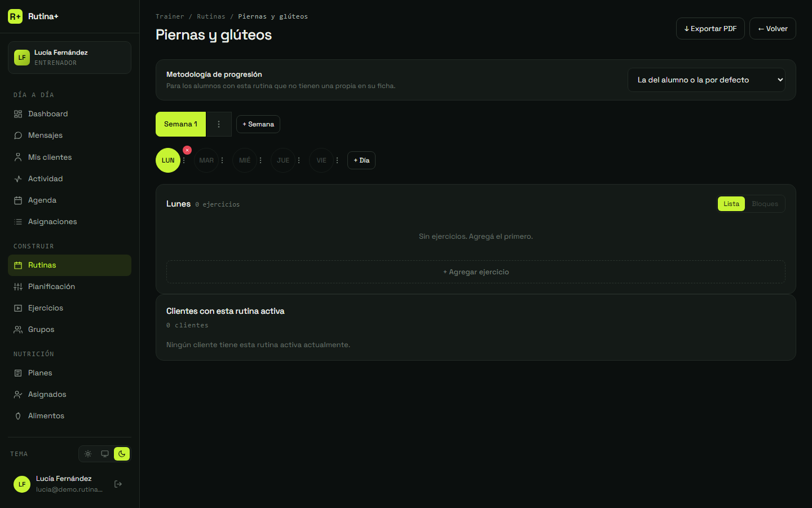
Task: Remove Monday with the red X badge
Action: click(187, 150)
